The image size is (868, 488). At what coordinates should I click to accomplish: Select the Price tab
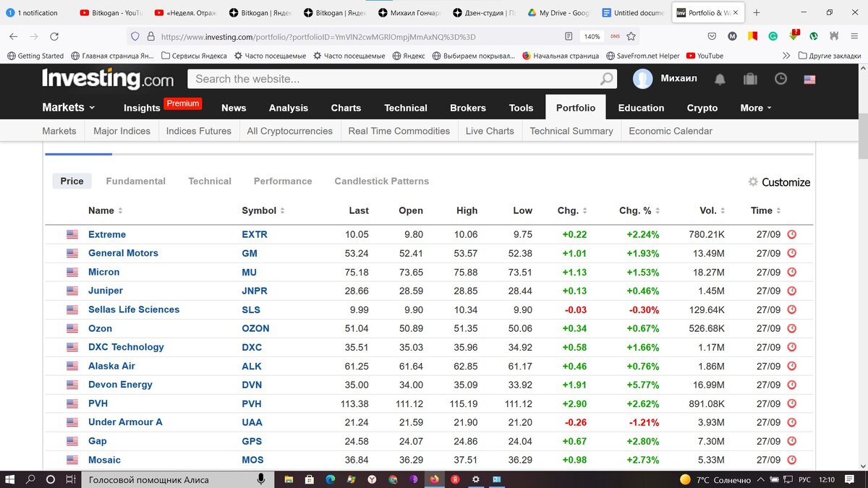tap(72, 181)
